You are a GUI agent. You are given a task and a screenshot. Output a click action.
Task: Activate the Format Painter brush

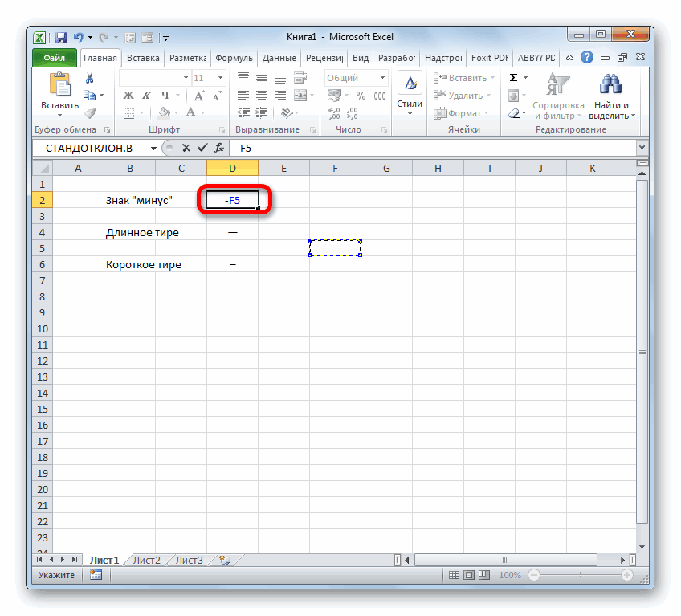click(x=90, y=113)
